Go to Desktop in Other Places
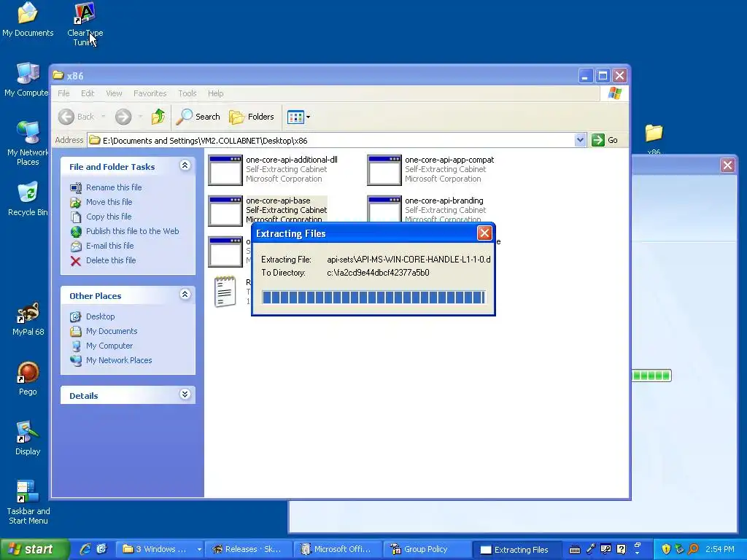This screenshot has width=747, height=560. point(100,316)
